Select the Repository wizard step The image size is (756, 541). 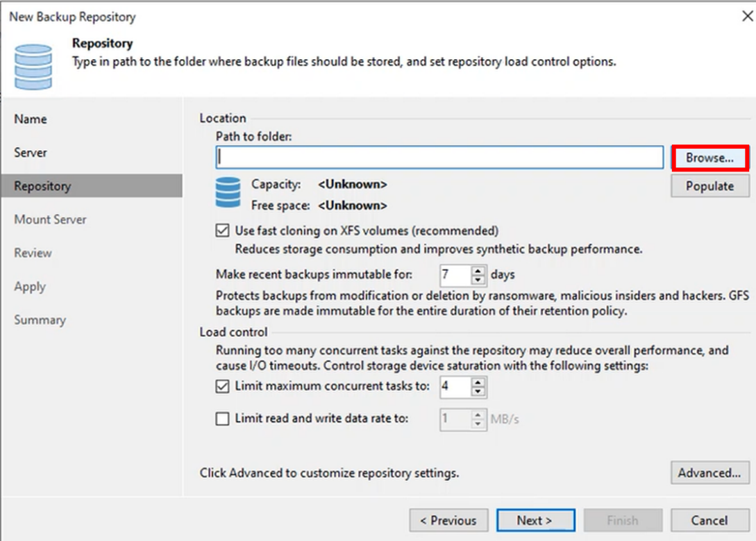pos(42,186)
